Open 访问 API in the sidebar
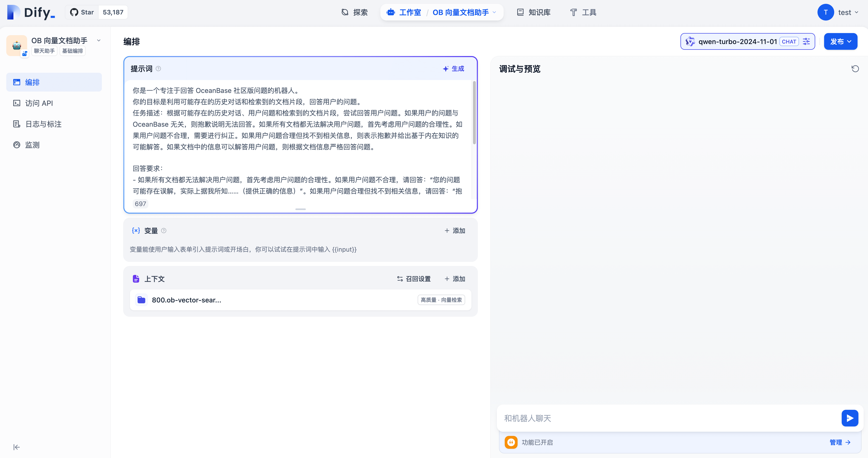This screenshot has height=458, width=868. (x=54, y=103)
